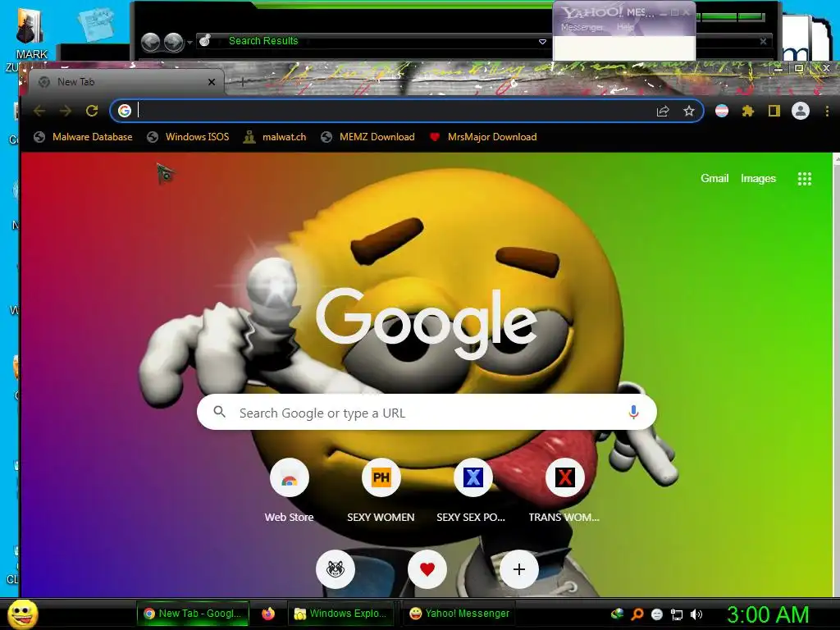Click Yahoo smiley tray icon
840x630 pixels.
[x=657, y=614]
